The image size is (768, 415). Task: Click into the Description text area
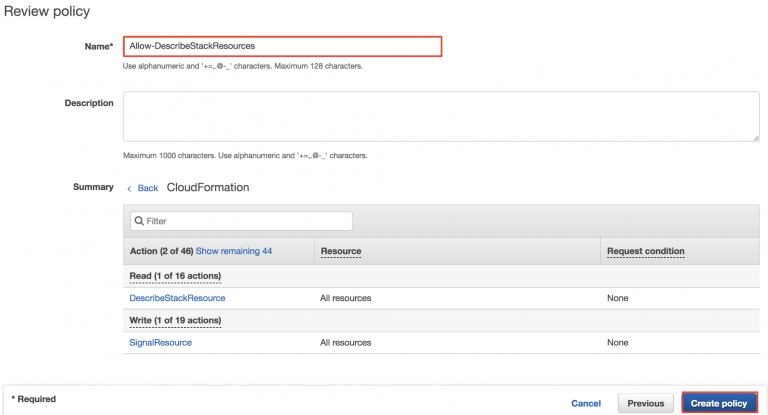pyautogui.click(x=440, y=117)
